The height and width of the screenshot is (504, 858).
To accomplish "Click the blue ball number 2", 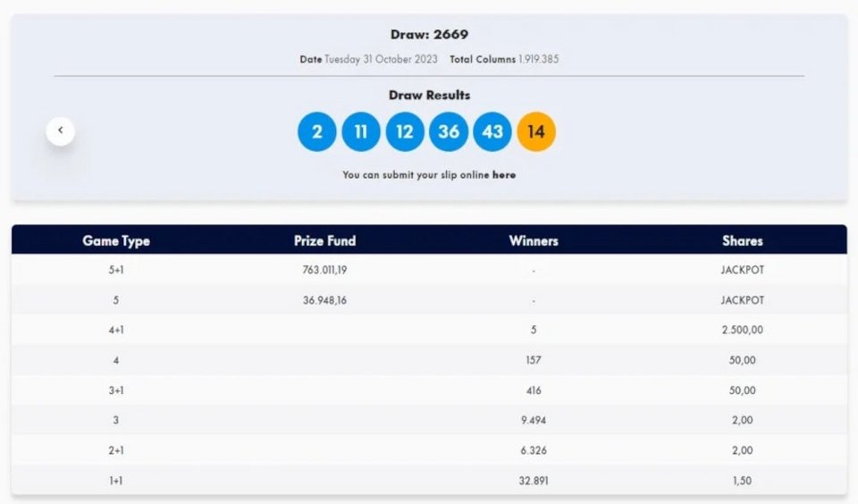I will [316, 131].
